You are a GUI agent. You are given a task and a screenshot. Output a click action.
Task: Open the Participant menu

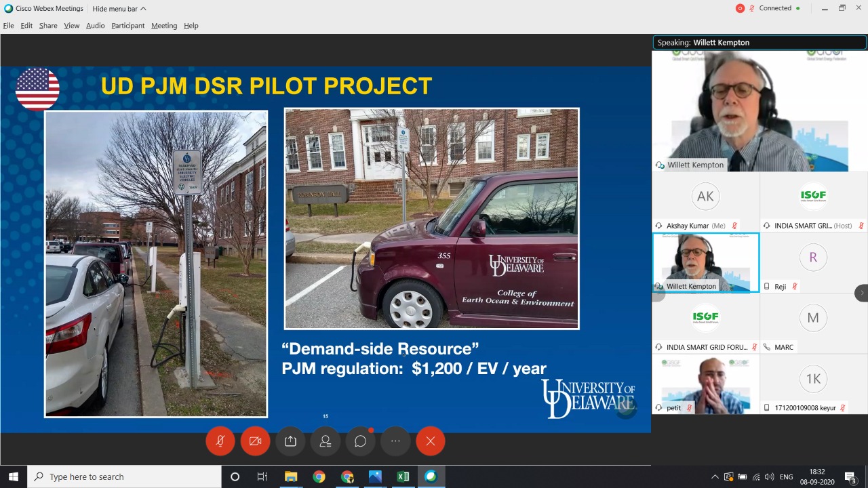pos(127,25)
